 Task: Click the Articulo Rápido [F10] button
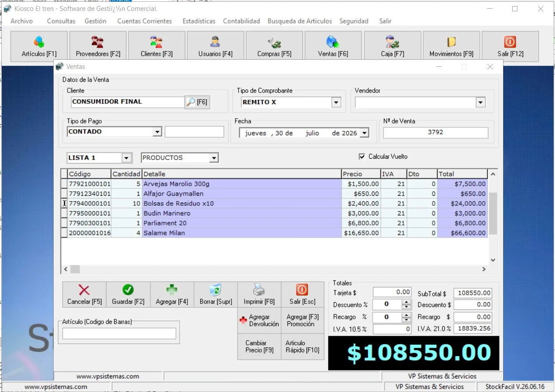point(302,347)
